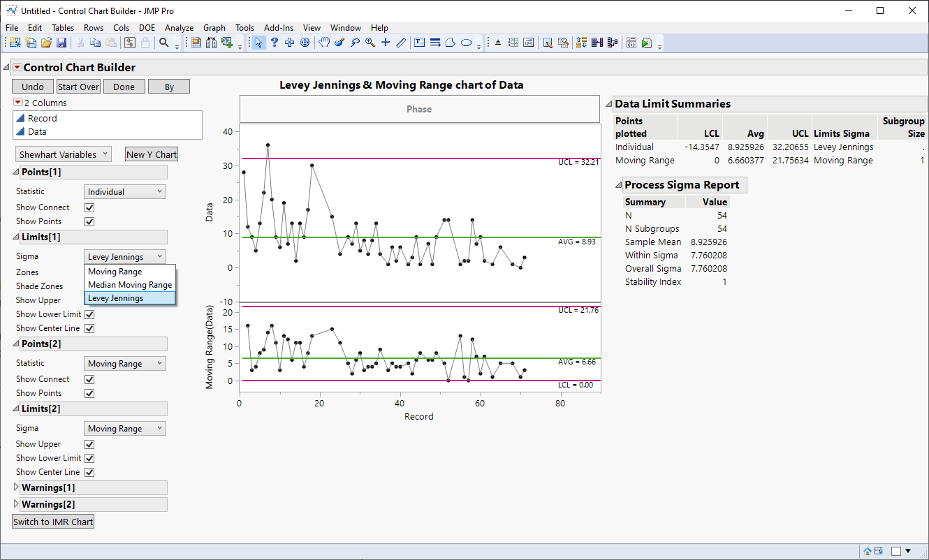Image resolution: width=929 pixels, height=560 pixels.
Task: Pick the Brush tool
Action: 338,43
